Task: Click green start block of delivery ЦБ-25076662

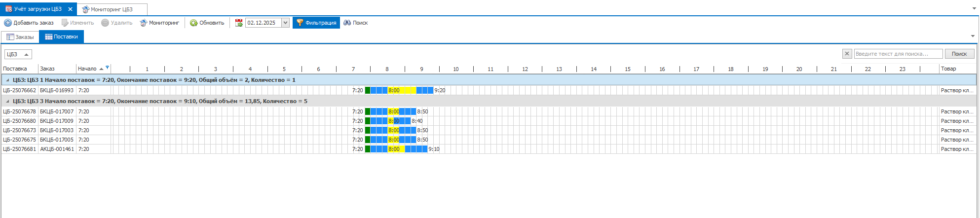Action: point(367,90)
